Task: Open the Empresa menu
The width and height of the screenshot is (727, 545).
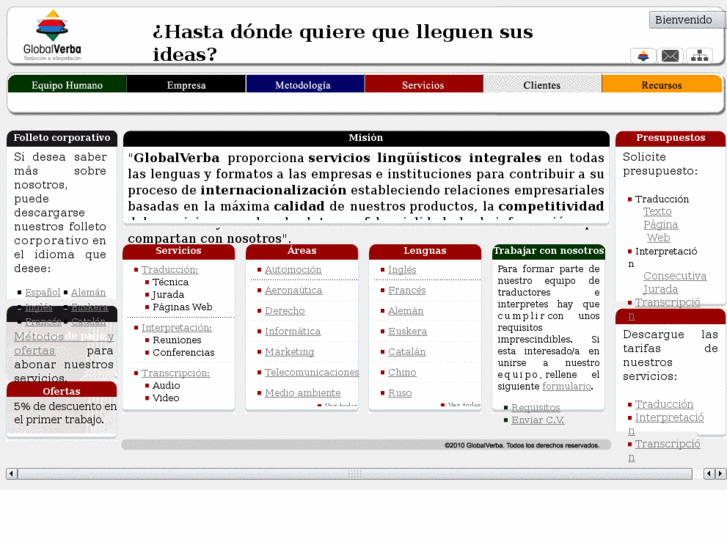Action: [186, 85]
